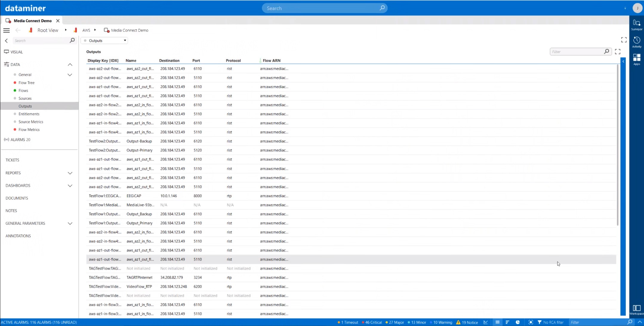The width and height of the screenshot is (644, 326).
Task: Collapse the DATA section chevron
Action: pyautogui.click(x=70, y=64)
